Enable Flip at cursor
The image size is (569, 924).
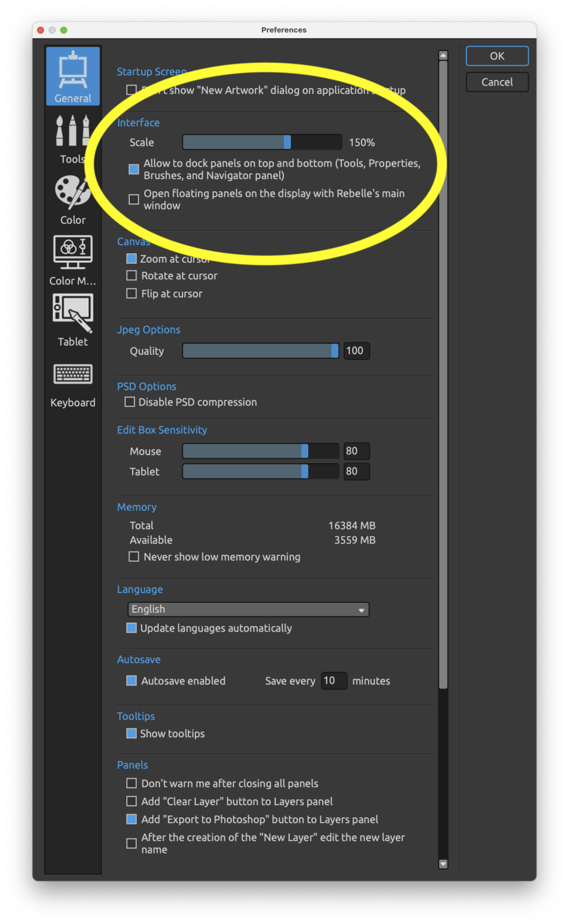(131, 293)
